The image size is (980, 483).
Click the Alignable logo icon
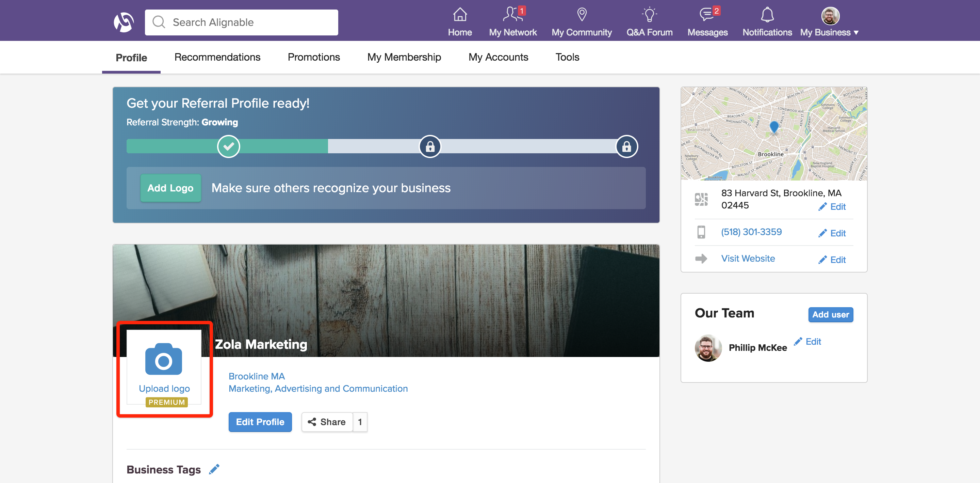(124, 22)
